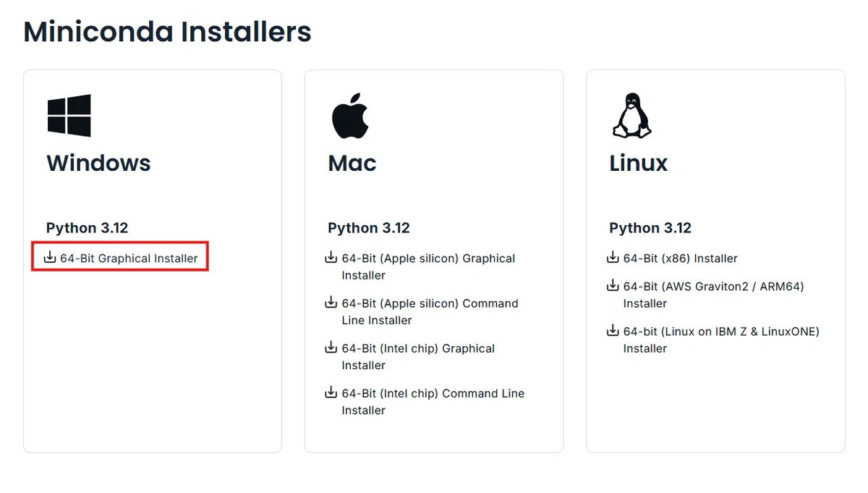Click the Miniconda Installers heading

click(167, 32)
